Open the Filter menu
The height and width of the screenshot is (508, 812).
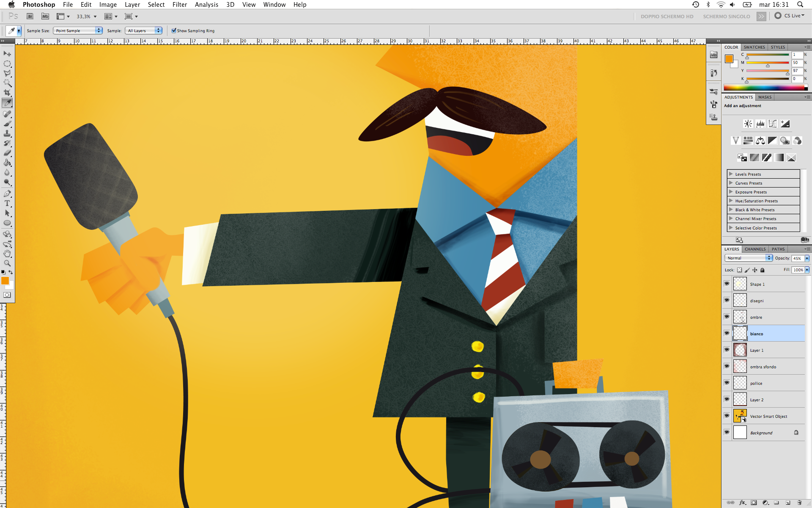click(x=179, y=5)
